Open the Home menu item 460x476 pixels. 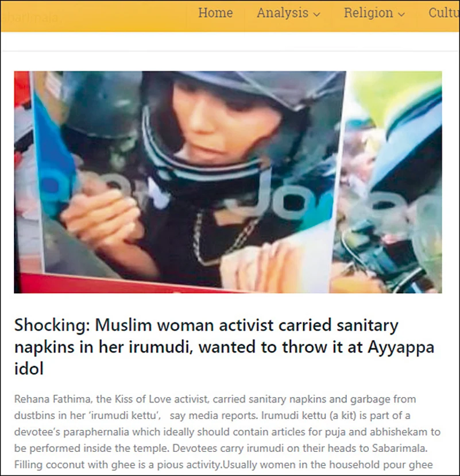pos(215,13)
